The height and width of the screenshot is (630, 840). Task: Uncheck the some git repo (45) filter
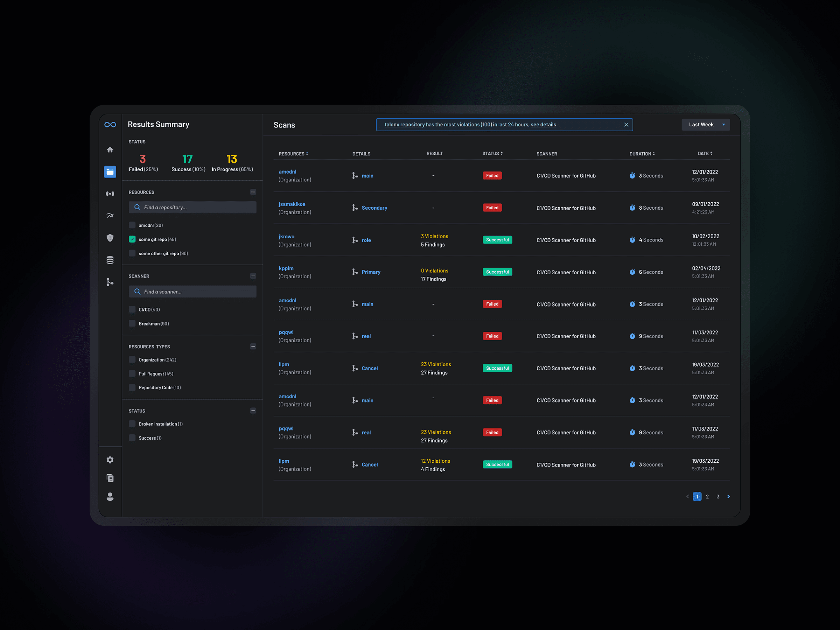[x=132, y=239]
